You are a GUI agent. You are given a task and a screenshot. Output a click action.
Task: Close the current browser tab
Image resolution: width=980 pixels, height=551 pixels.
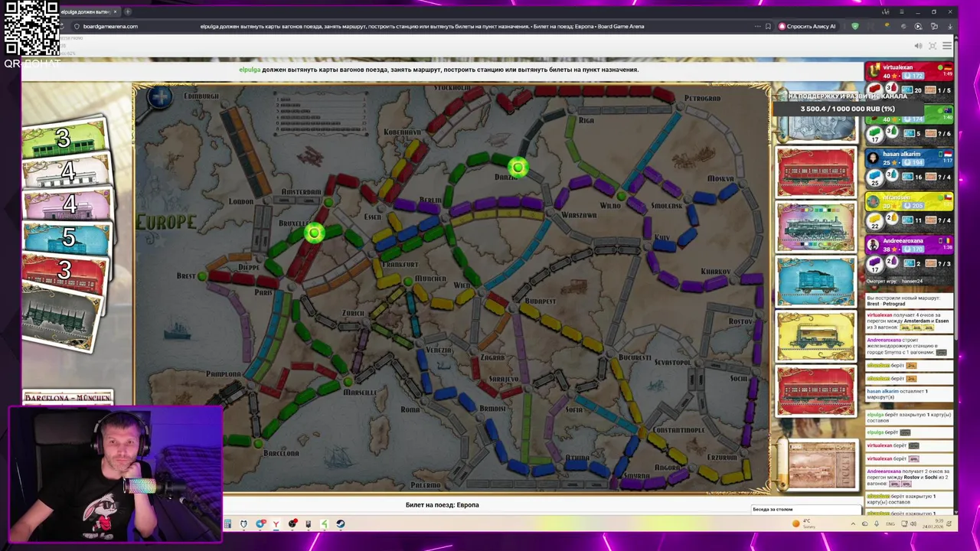(x=115, y=11)
